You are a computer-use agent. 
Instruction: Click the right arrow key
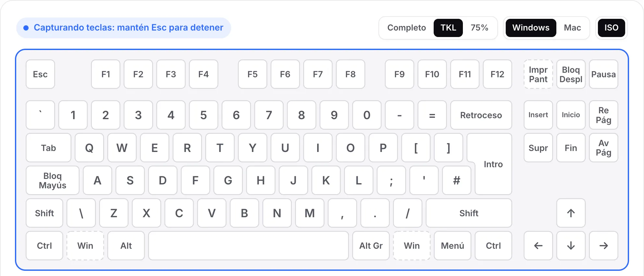(603, 245)
